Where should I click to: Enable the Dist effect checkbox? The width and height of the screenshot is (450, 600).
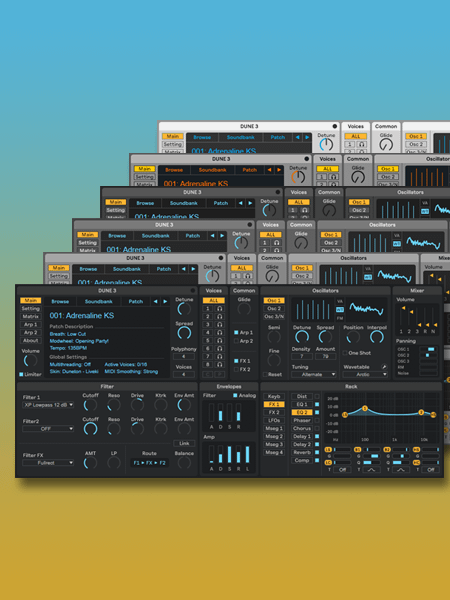316,396
